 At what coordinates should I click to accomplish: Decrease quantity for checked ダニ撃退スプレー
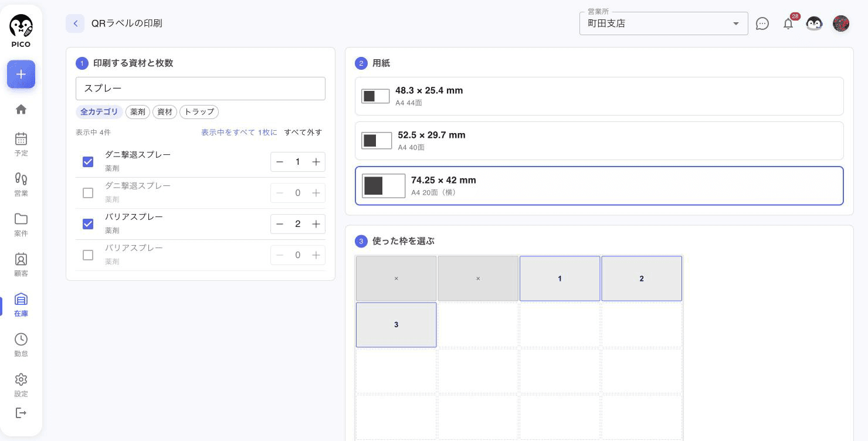pos(280,162)
